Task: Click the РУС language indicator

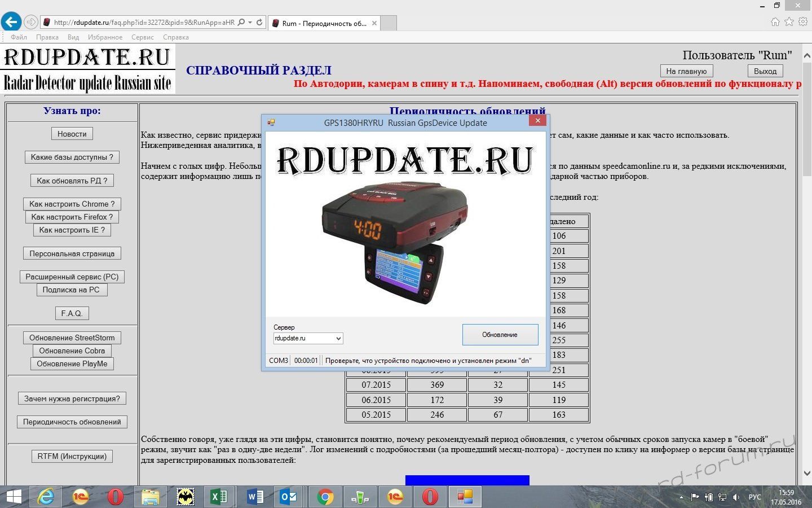Action: (x=754, y=497)
